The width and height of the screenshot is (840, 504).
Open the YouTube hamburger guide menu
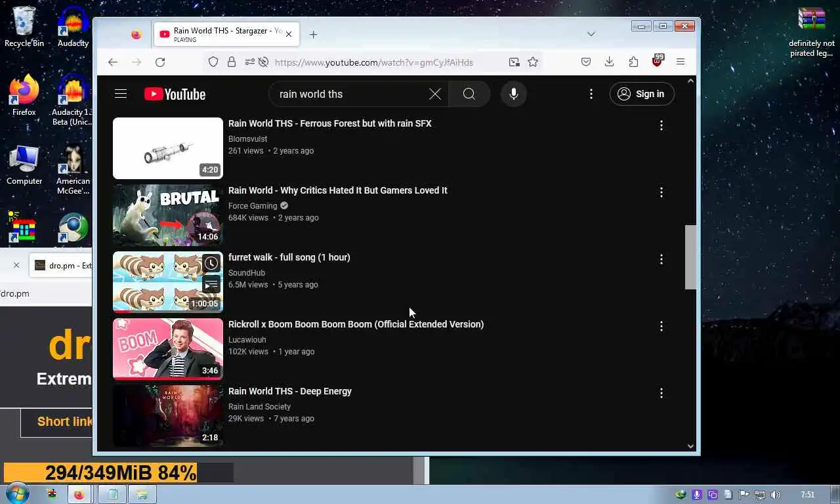pos(121,94)
